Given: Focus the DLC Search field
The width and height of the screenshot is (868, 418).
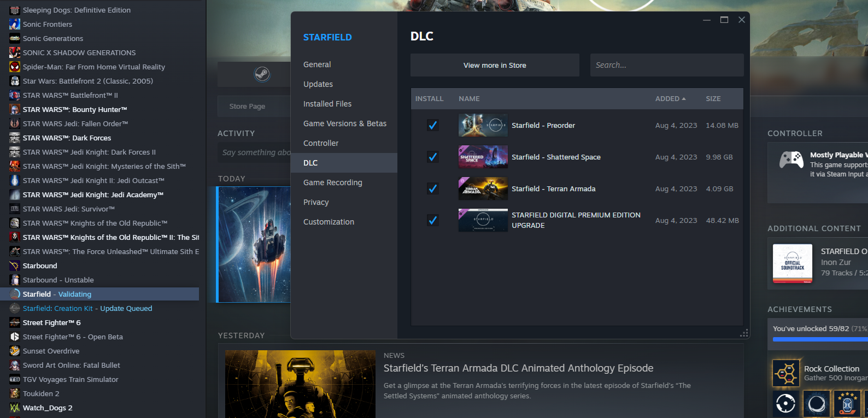Looking at the screenshot, I should tap(667, 65).
